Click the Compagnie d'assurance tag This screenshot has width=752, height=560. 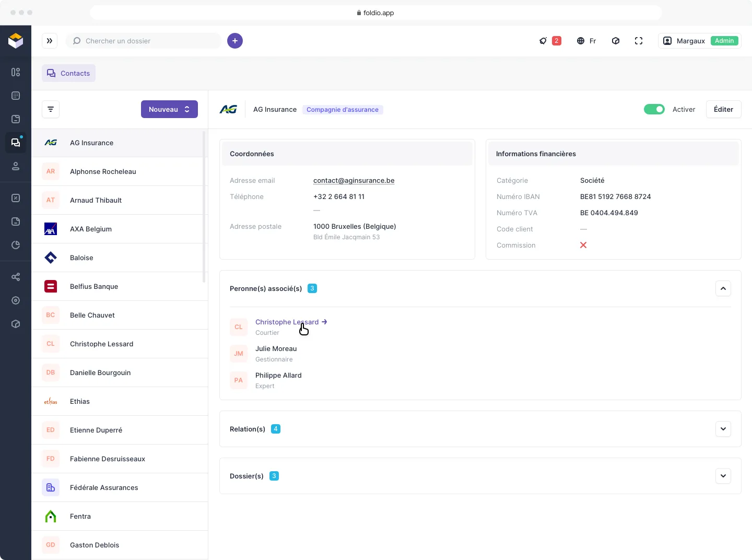(x=343, y=110)
